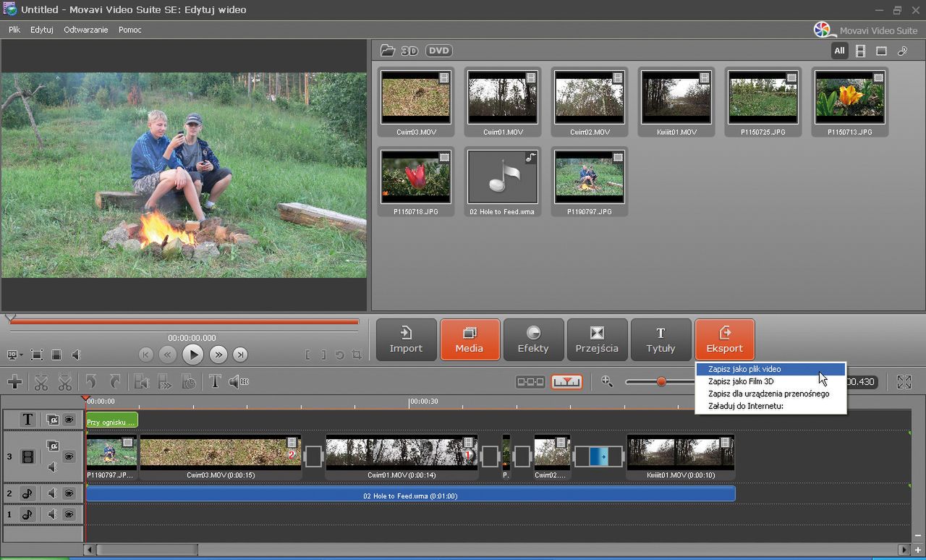Toggle visibility of audio track 1

[x=69, y=514]
